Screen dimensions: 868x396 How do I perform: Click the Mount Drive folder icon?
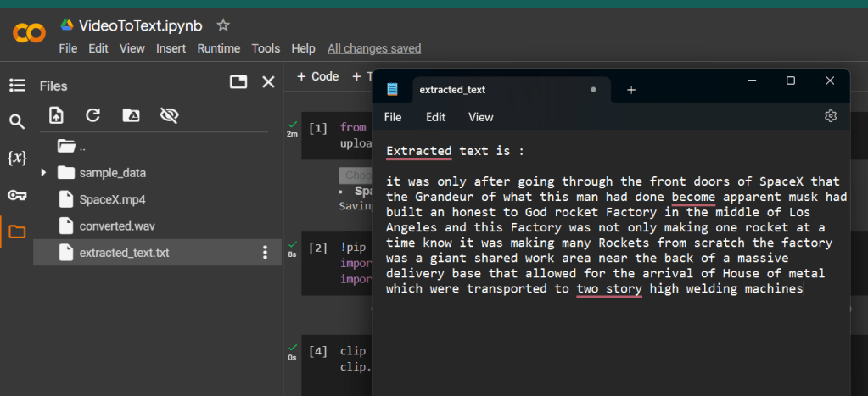[x=132, y=115]
